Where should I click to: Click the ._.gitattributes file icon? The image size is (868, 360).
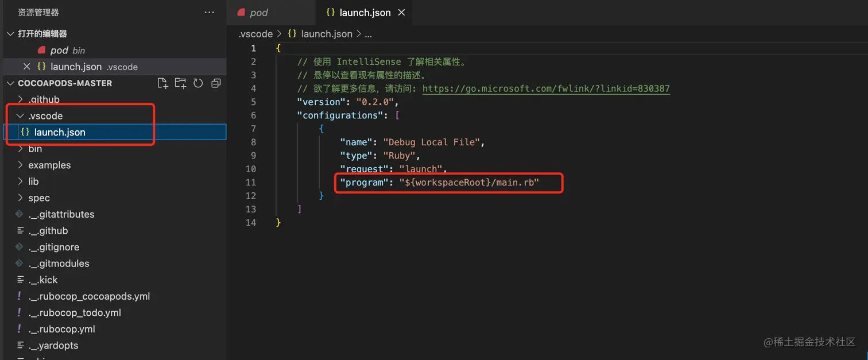(20, 214)
